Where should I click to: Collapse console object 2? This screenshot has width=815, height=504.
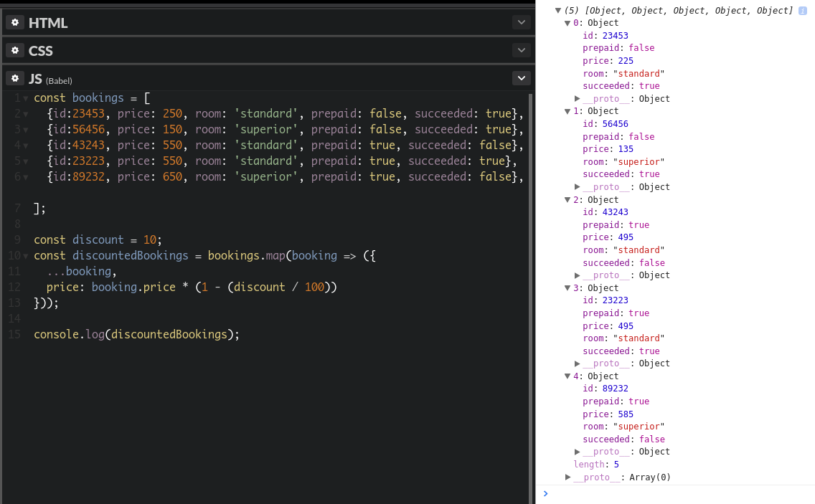567,199
